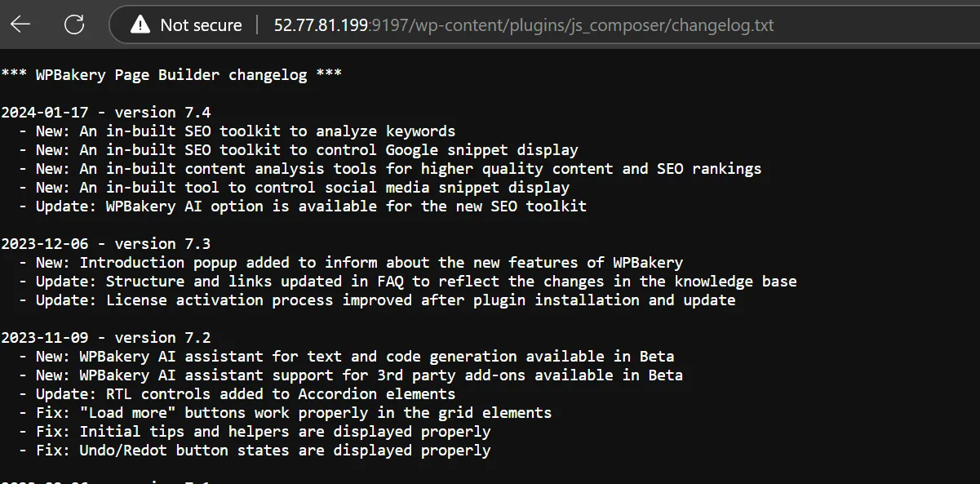Viewport: 980px width, 484px height.
Task: Go back with the left arrow icon
Action: pos(20,25)
